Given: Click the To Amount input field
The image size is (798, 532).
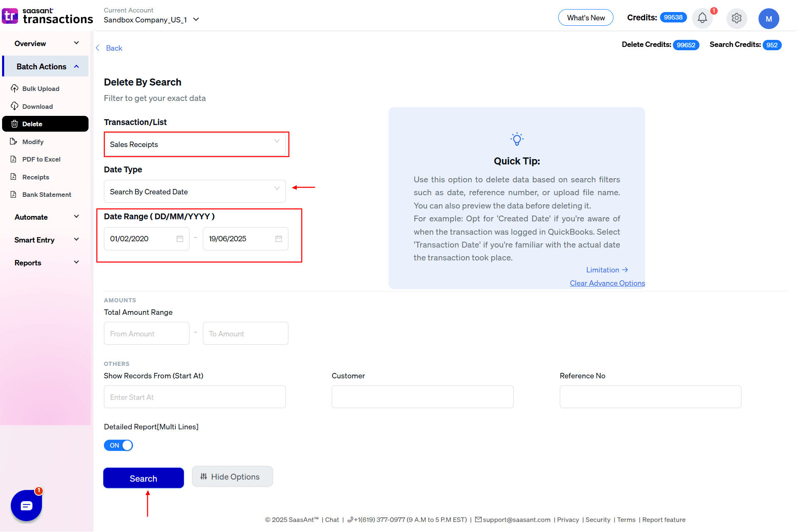Looking at the screenshot, I should point(246,333).
